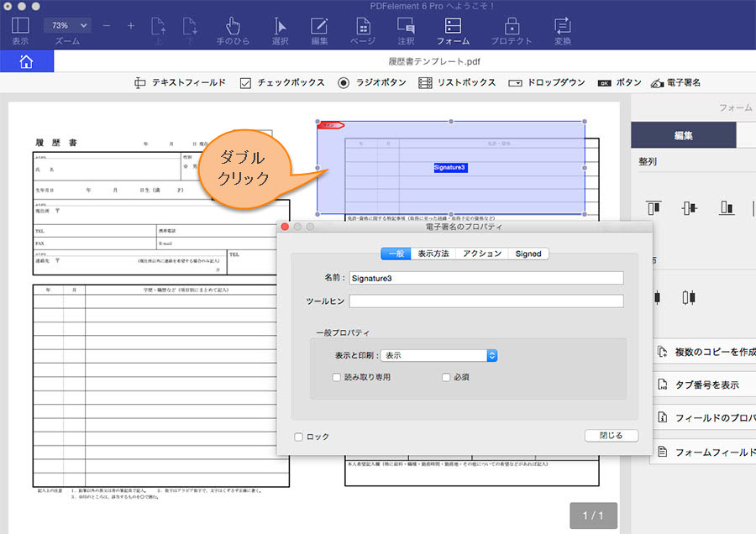Zoom out with the minus button
The width and height of the screenshot is (756, 534).
point(107,26)
